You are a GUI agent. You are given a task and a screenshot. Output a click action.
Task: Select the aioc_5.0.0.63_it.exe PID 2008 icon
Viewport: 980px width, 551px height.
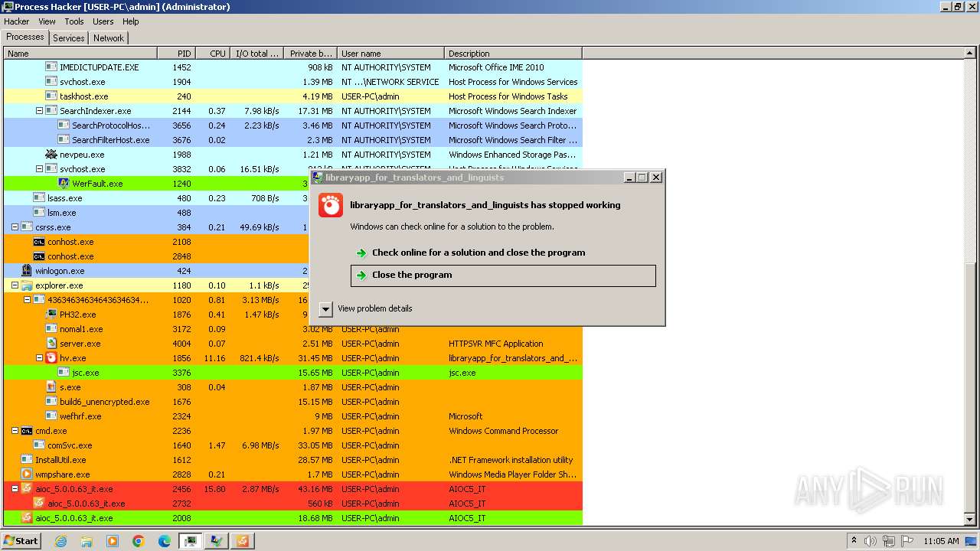27,518
